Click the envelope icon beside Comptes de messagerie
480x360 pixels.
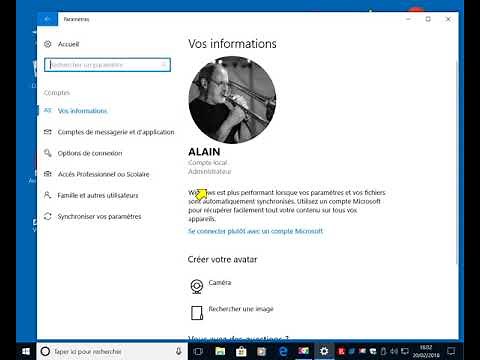point(48,132)
